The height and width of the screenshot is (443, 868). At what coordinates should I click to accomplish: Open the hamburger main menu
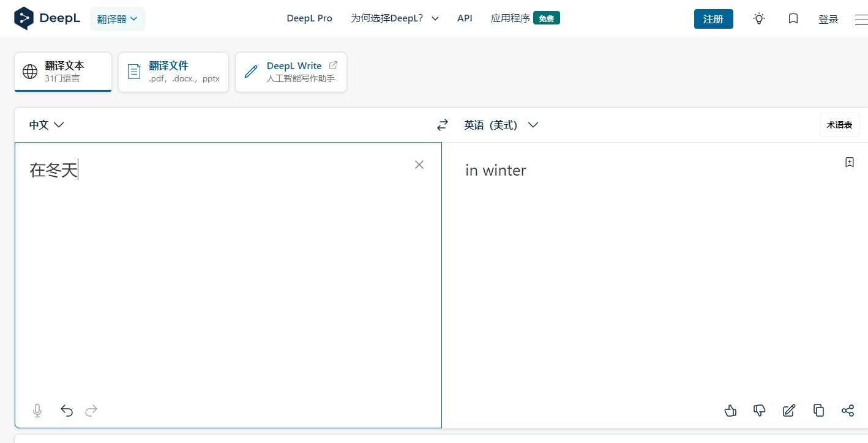(x=861, y=20)
